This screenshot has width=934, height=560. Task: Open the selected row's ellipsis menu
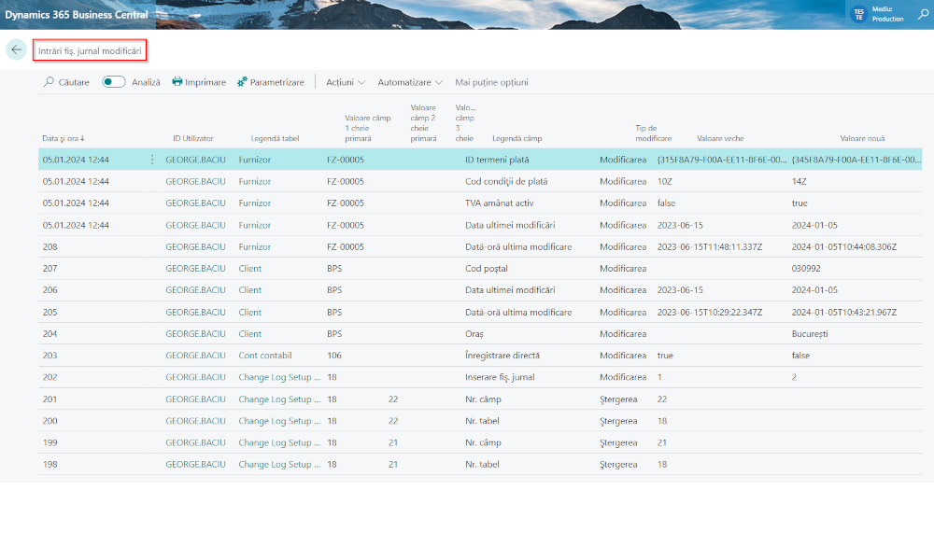point(152,159)
